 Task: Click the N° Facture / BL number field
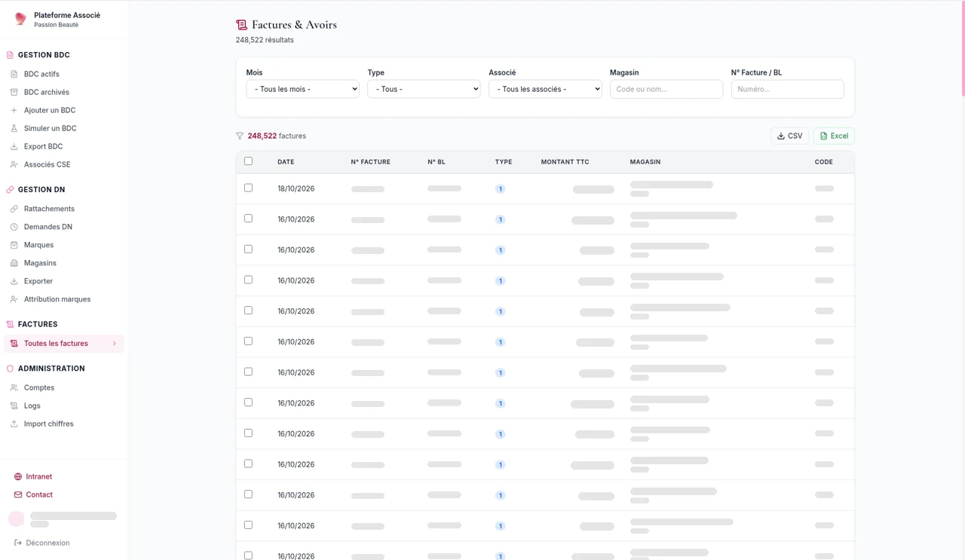coord(788,89)
